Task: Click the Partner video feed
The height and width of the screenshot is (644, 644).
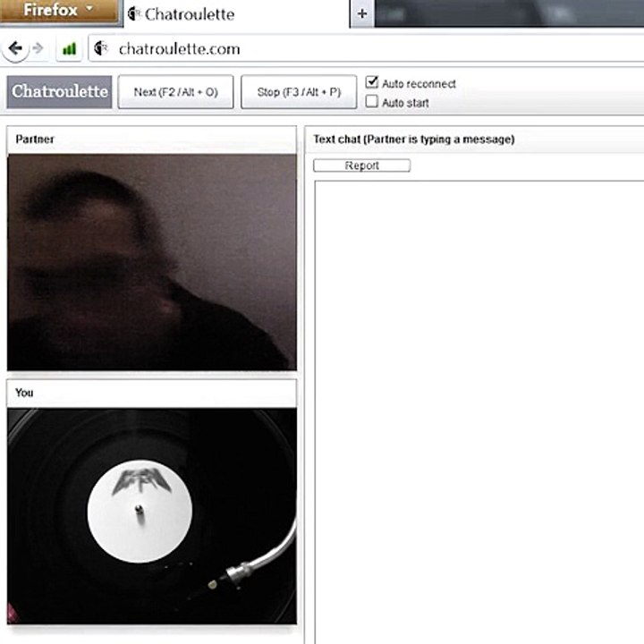Action: (x=152, y=262)
